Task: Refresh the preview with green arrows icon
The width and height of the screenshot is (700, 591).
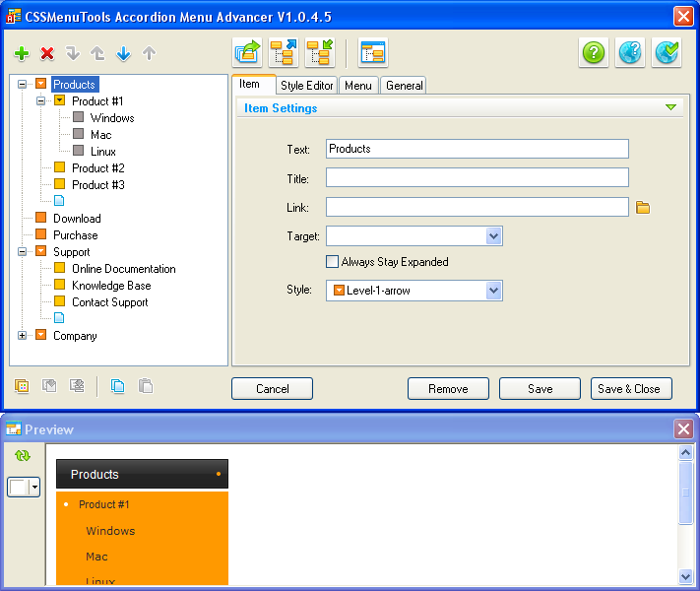Action: [x=23, y=456]
